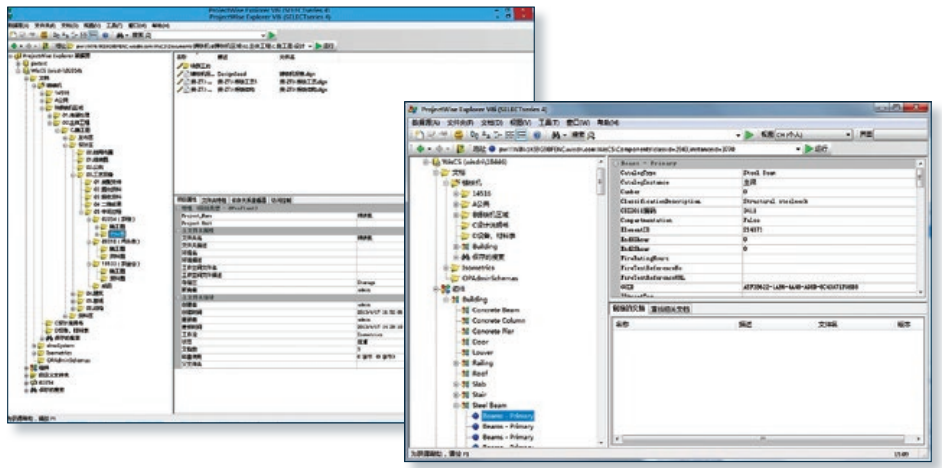Click green run arrow in back window search bar
Image resolution: width=942 pixels, height=468 pixels.
coord(272,36)
